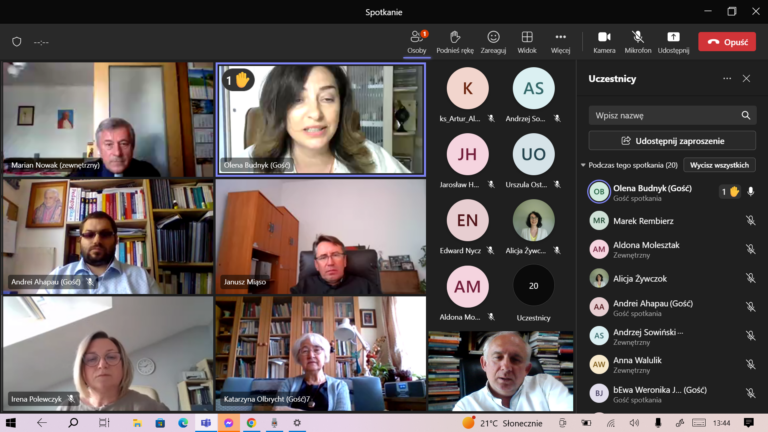Click the search magnifier in Wpisz nazwę
Image resolution: width=768 pixels, height=432 pixels.
click(x=745, y=116)
